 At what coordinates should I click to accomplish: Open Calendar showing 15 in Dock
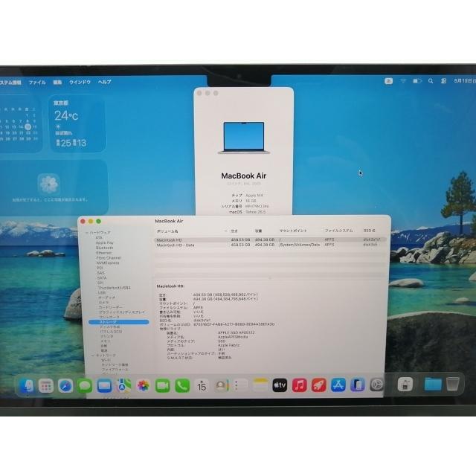(202, 386)
